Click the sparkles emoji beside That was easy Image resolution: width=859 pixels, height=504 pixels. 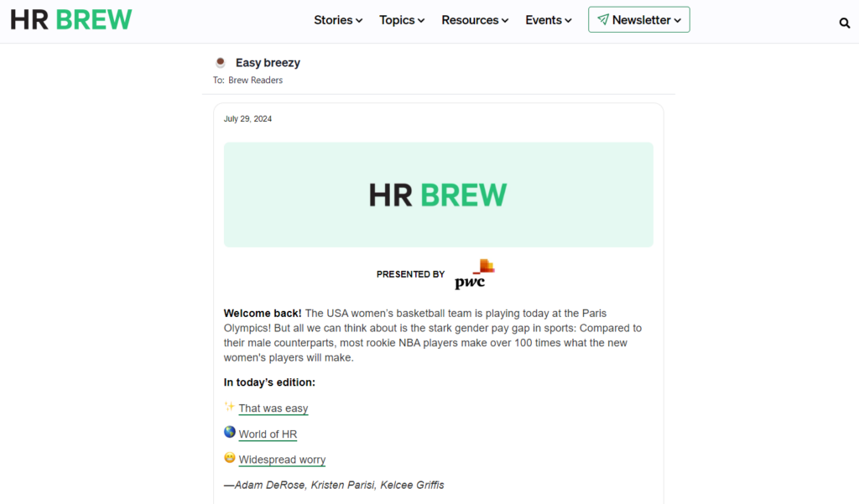(x=230, y=407)
